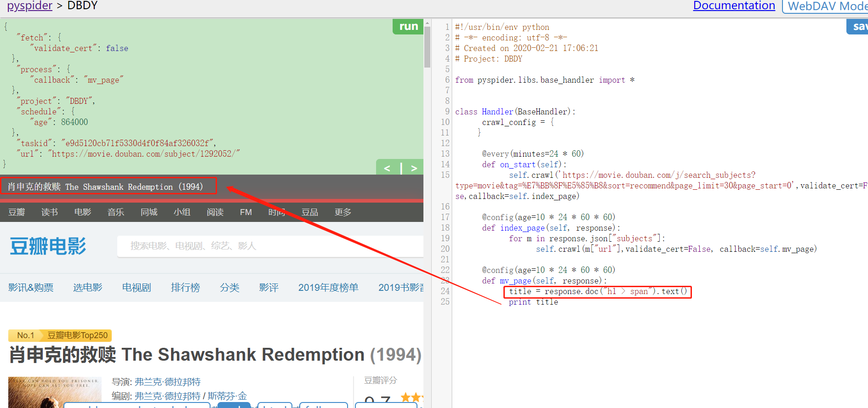Viewport: 868px width, 408px height.
Task: Place cursor on "# Project: DBDY" comment line
Action: [489, 59]
